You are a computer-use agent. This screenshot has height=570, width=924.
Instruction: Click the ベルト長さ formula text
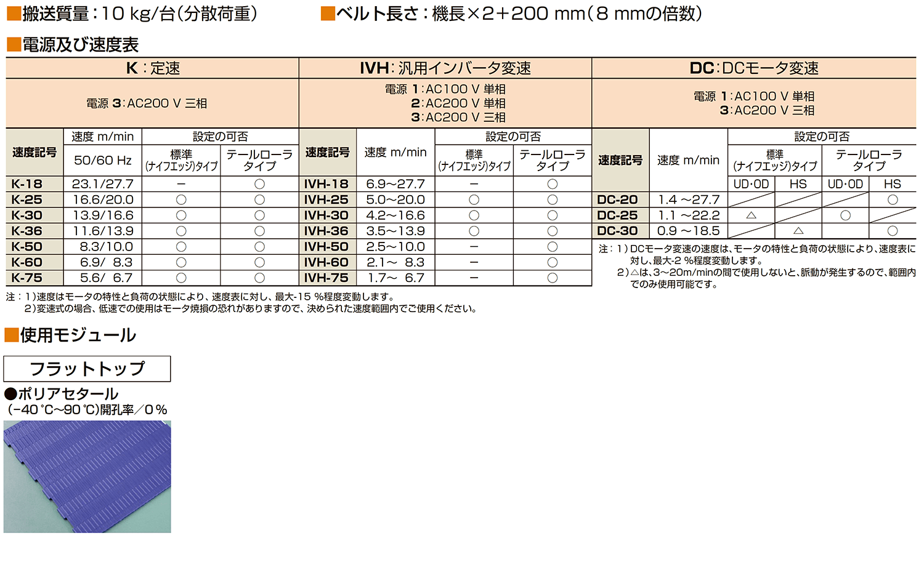coord(519,14)
